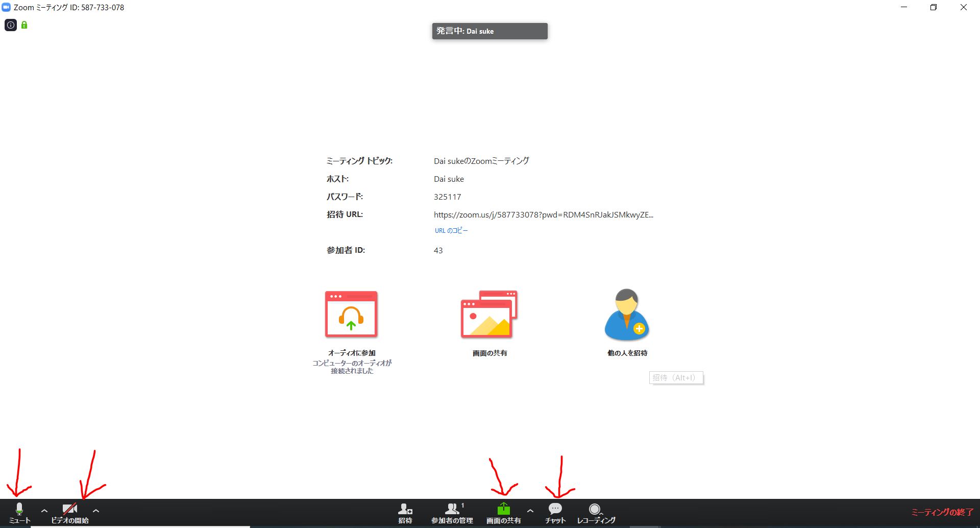Restore down the Zoom window
The height and width of the screenshot is (528, 980).
click(x=934, y=7)
